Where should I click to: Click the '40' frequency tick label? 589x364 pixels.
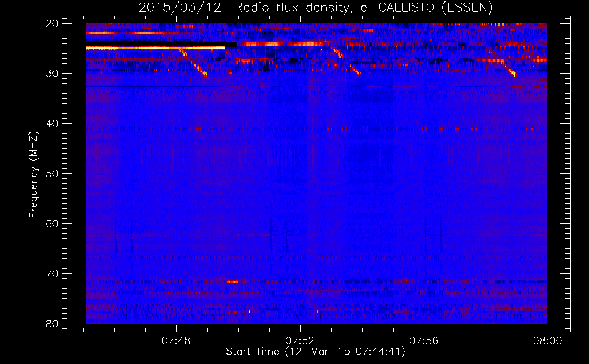pyautogui.click(x=52, y=124)
